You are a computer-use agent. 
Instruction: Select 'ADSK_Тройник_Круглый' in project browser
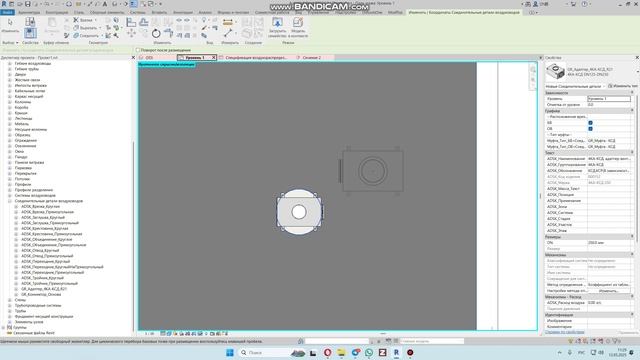click(42, 278)
